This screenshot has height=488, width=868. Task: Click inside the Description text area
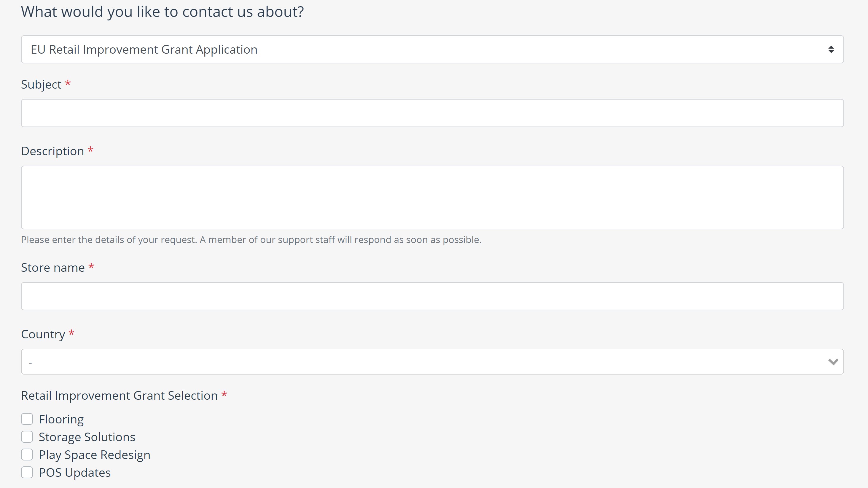click(x=432, y=197)
